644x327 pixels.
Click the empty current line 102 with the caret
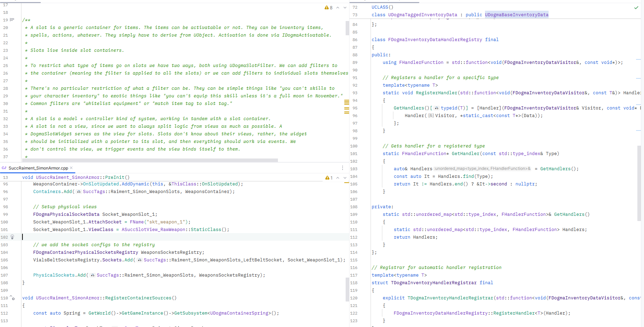pos(185,237)
